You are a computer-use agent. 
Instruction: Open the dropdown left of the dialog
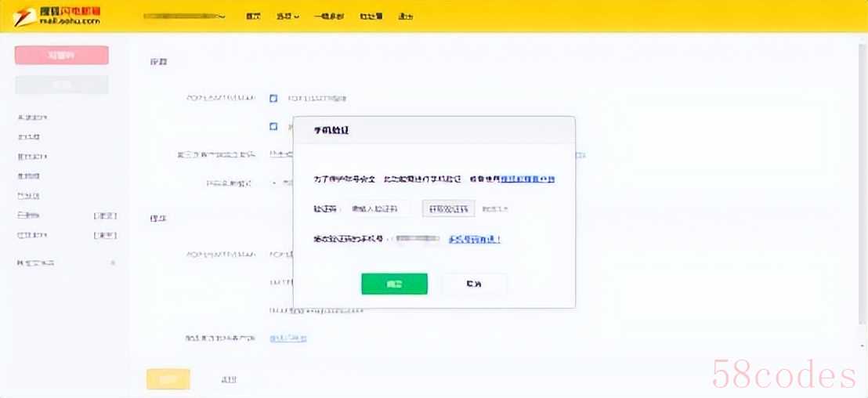tap(274, 183)
